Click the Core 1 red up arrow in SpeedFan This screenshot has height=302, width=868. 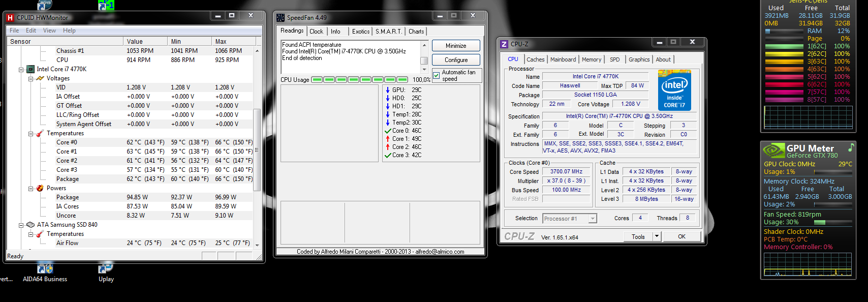pyautogui.click(x=387, y=139)
